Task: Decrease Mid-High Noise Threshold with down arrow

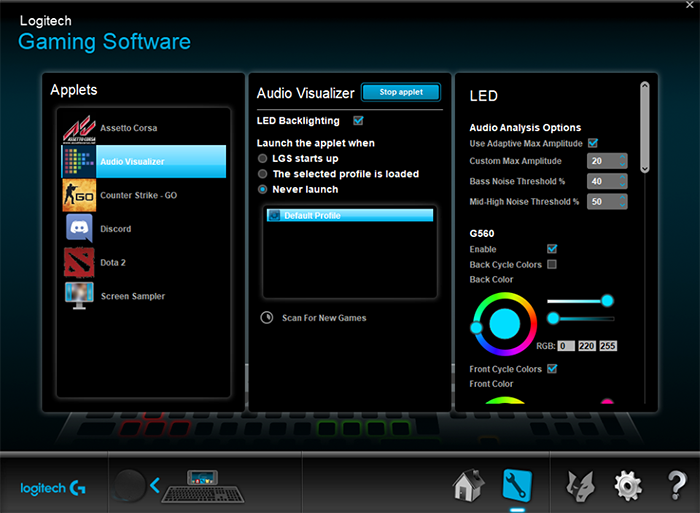Action: pyautogui.click(x=622, y=205)
